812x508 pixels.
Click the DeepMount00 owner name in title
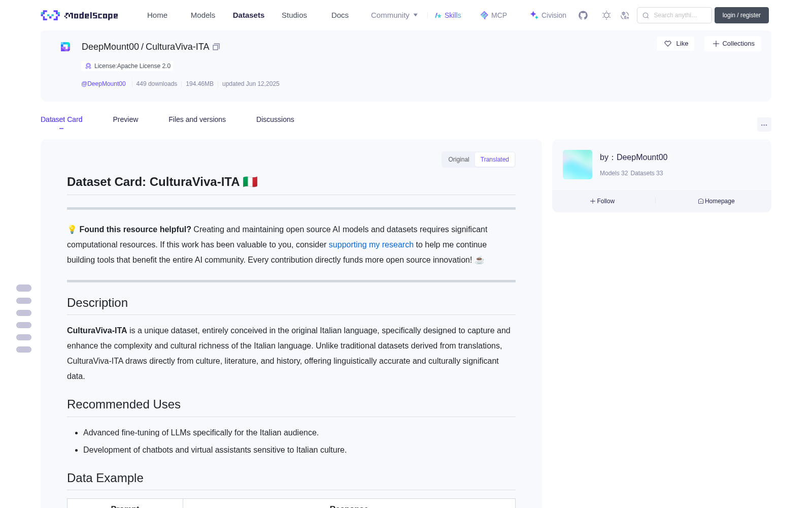[x=110, y=47]
